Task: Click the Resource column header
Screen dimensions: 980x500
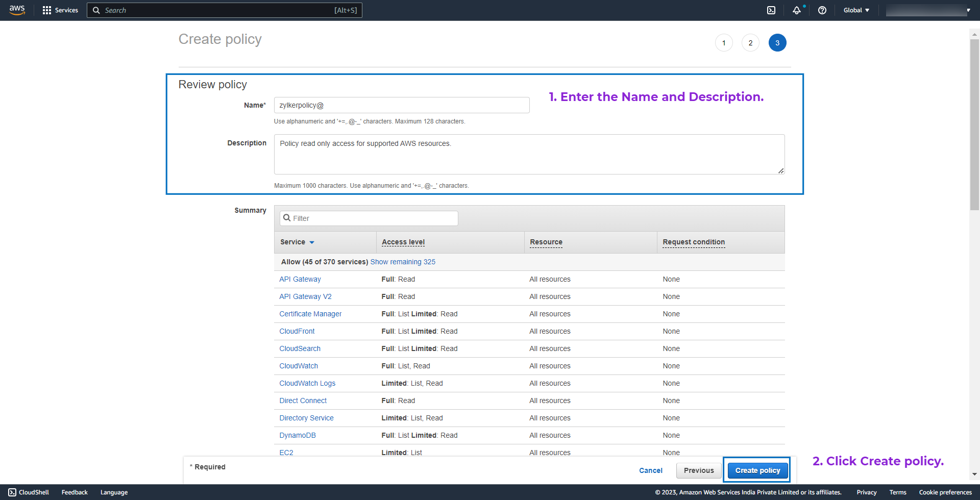Action: click(x=546, y=242)
